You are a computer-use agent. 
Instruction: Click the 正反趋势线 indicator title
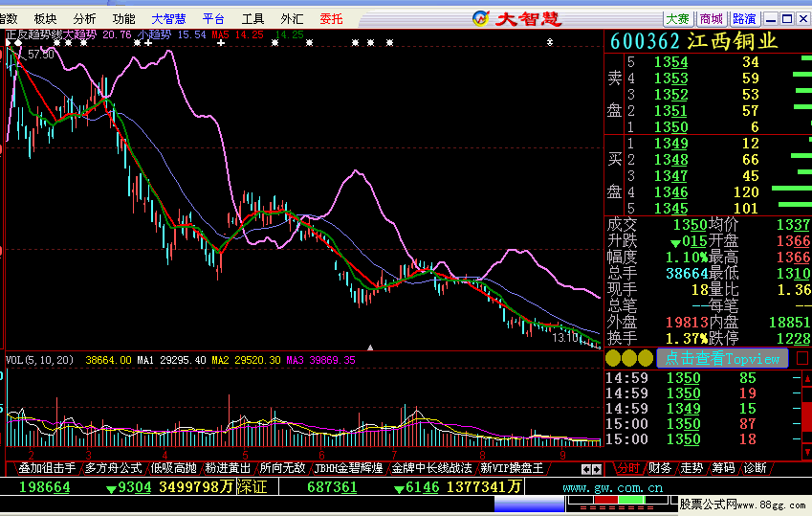pos(34,34)
